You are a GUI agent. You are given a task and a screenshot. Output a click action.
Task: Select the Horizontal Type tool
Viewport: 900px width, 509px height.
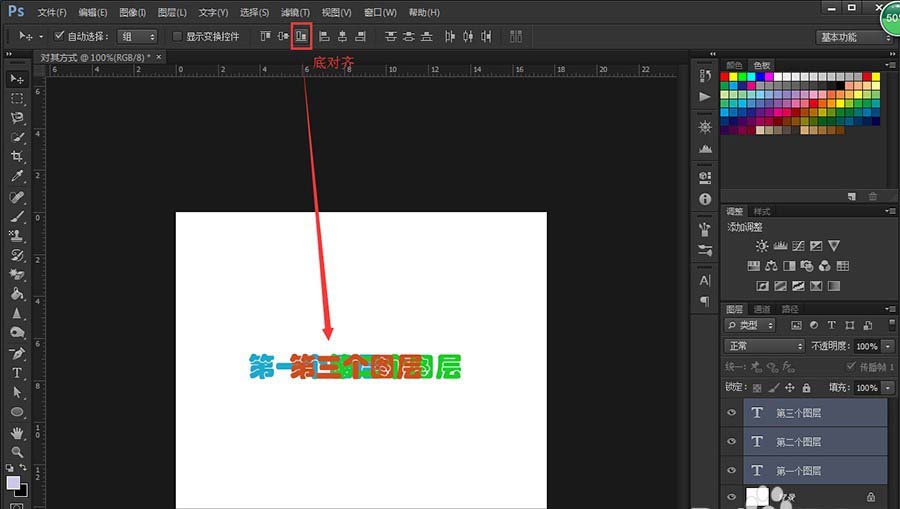[x=17, y=372]
